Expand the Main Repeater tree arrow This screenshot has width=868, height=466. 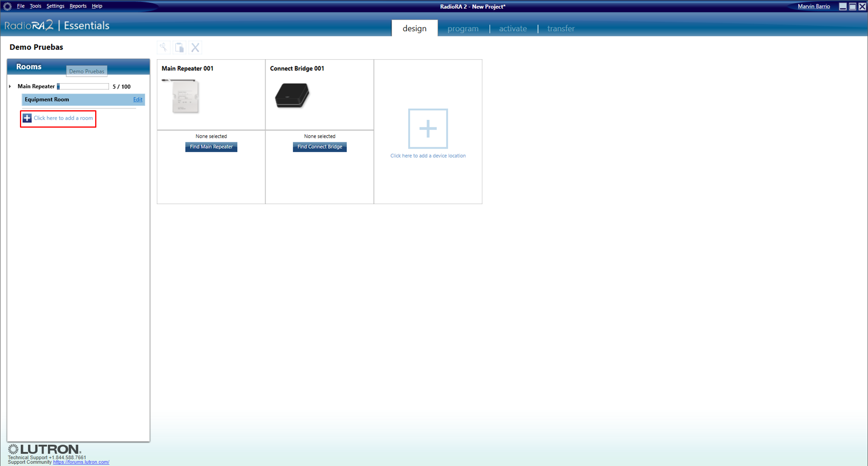(x=10, y=86)
